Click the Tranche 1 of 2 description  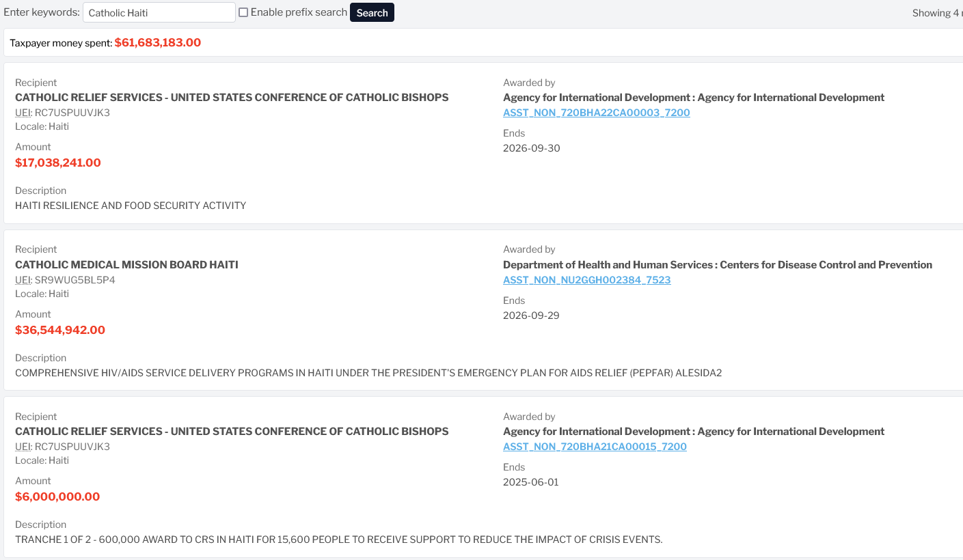pyautogui.click(x=339, y=540)
